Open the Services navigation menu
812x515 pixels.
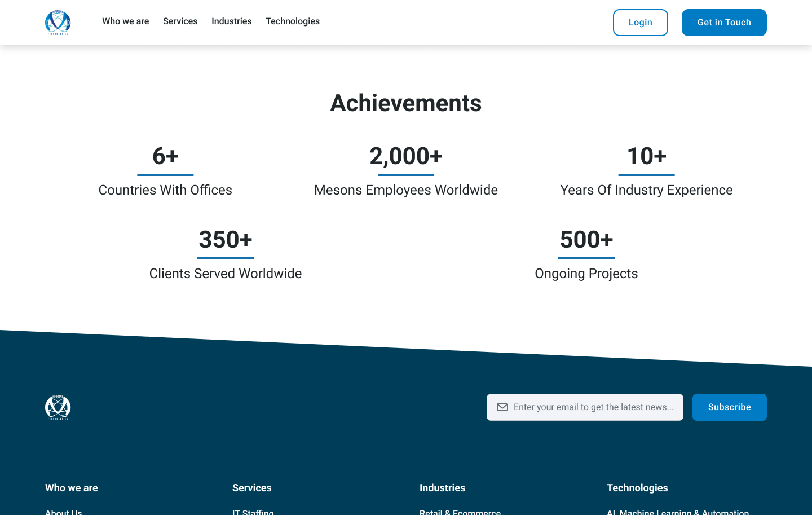[180, 21]
